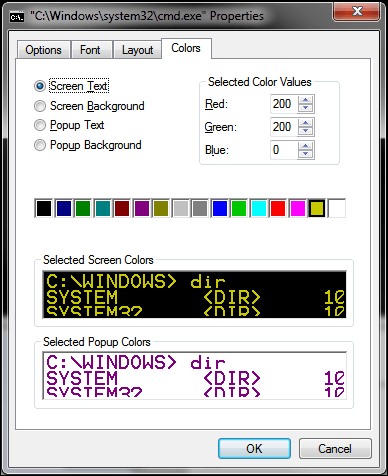Decrease the Green value with down arrow

pyautogui.click(x=305, y=131)
